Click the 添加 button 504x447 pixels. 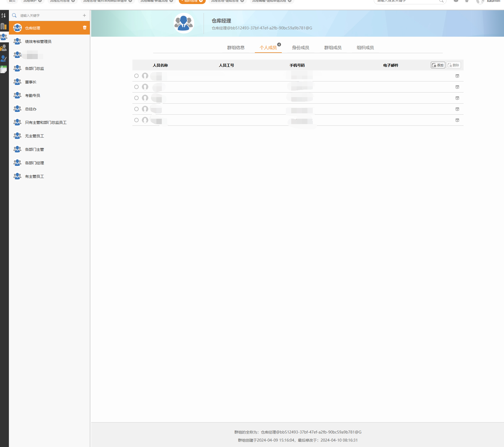tap(438, 65)
